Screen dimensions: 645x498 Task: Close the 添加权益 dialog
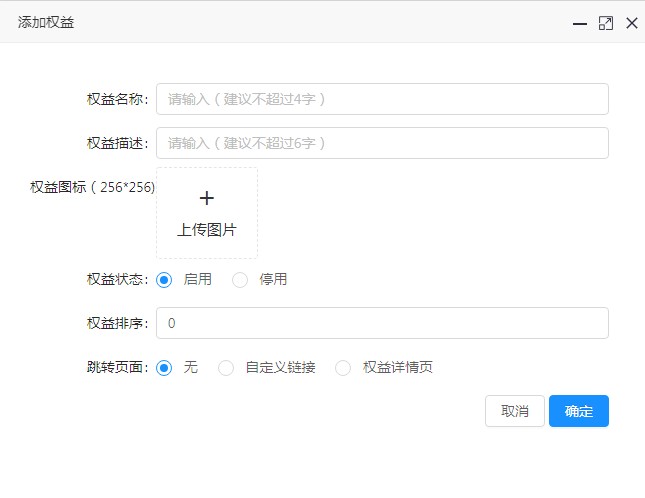[x=632, y=23]
